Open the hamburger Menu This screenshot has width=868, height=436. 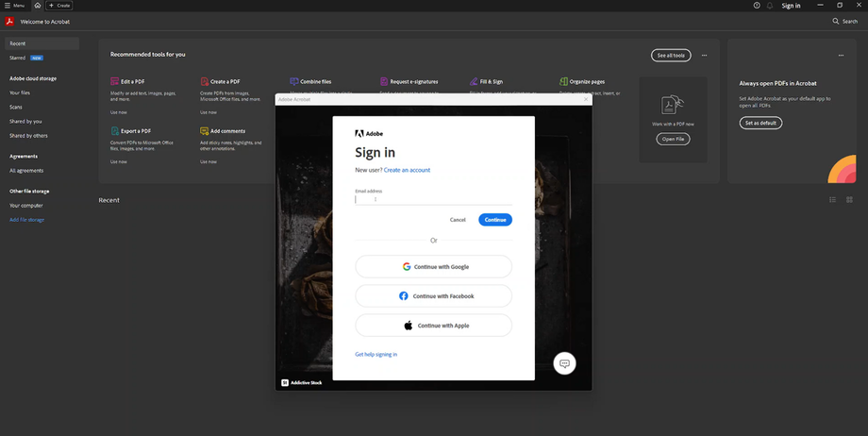(14, 6)
